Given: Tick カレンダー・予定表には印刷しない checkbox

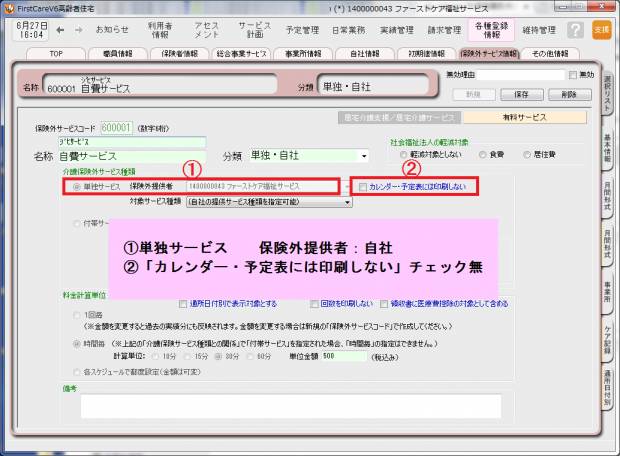Looking at the screenshot, I should pyautogui.click(x=363, y=186).
